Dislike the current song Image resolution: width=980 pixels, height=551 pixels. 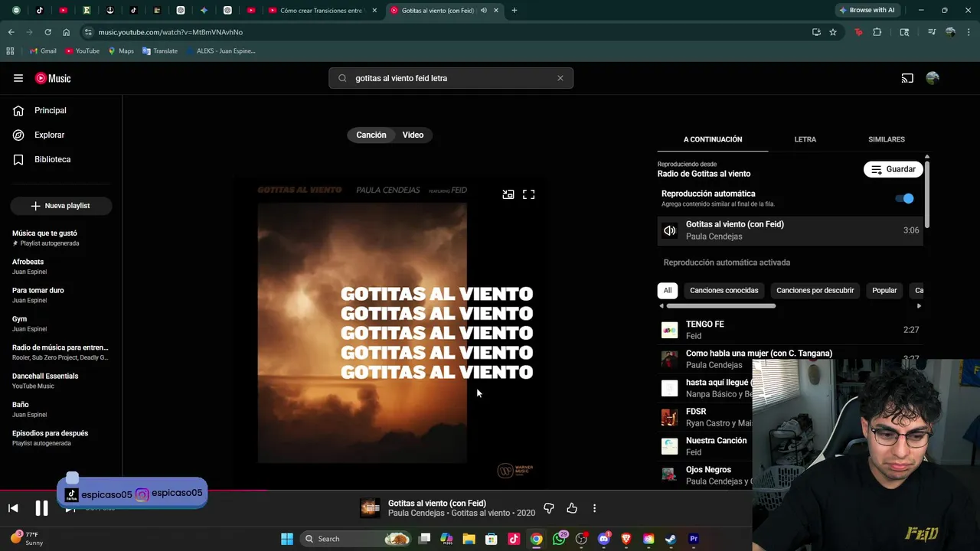(548, 508)
